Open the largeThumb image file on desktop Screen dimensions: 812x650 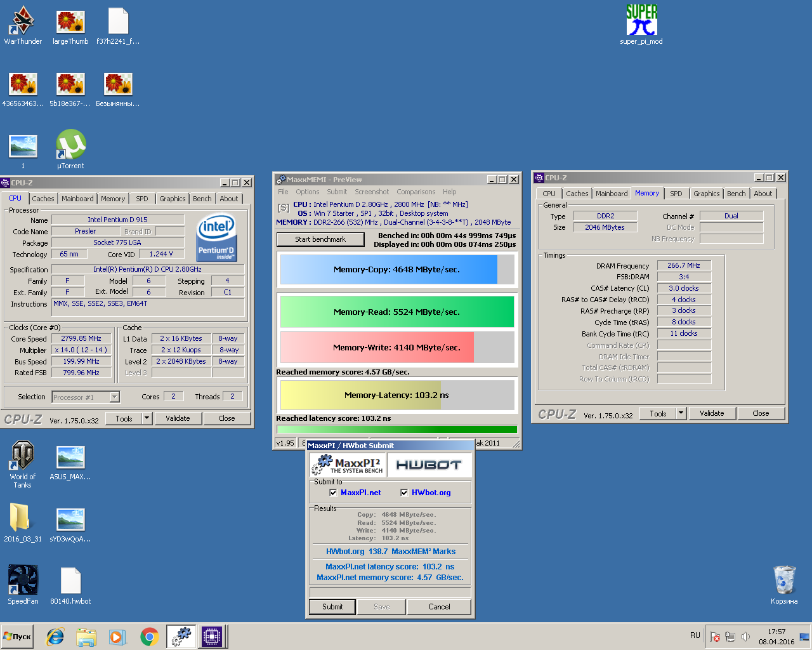70,25
